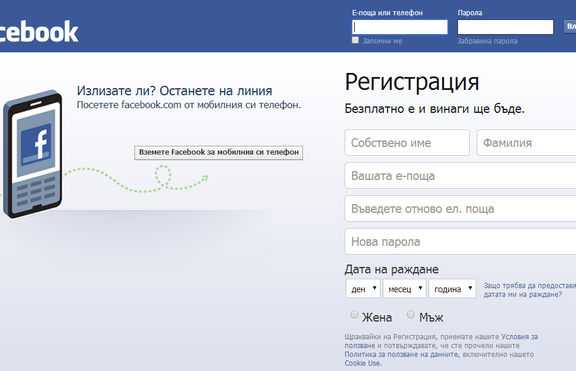Viewport: 576px width, 371px height.
Task: Focus the "Парола" login field
Action: (505, 27)
